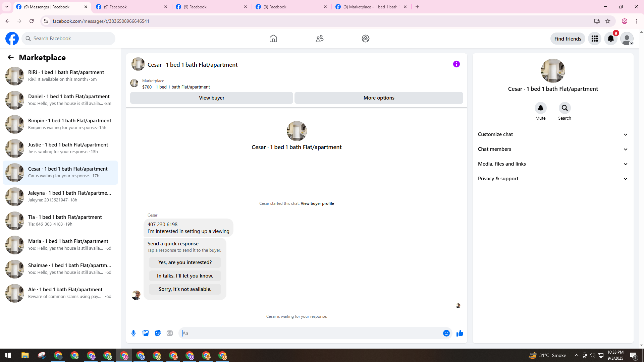This screenshot has height=362, width=644.
Task: Send quick reply 'In talks. I'll let you know.'
Action: tap(185, 276)
